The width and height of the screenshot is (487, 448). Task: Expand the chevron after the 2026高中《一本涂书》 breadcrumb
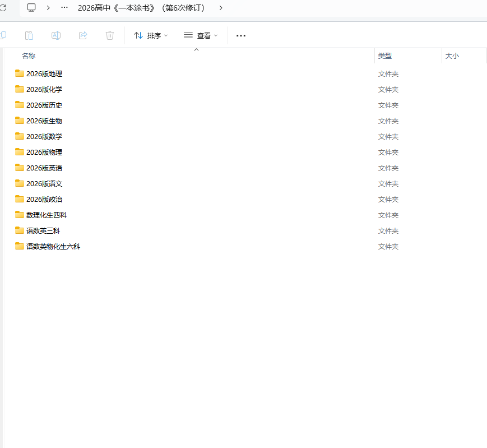(221, 8)
